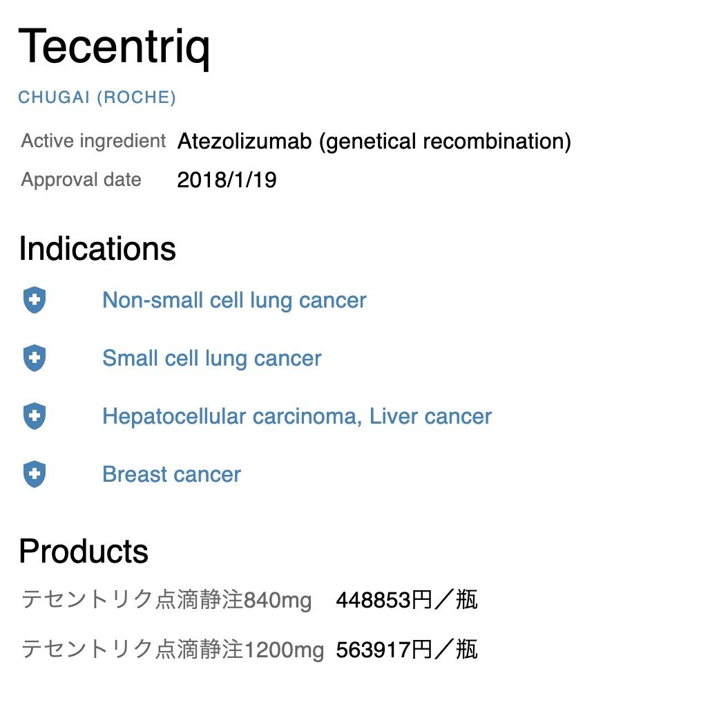This screenshot has width=728, height=705.
Task: Click the テセントリク点滴静注1200mg product name
Action: [173, 650]
